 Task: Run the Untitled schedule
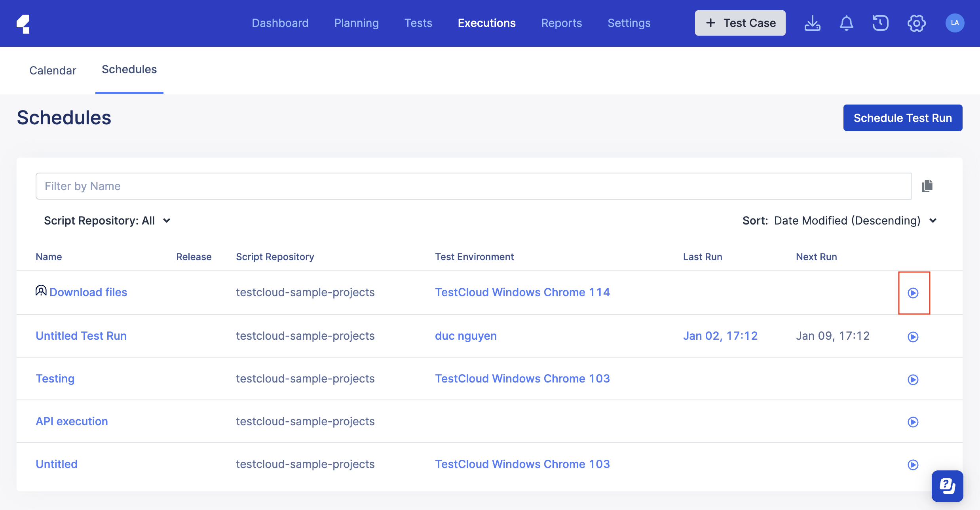(914, 464)
